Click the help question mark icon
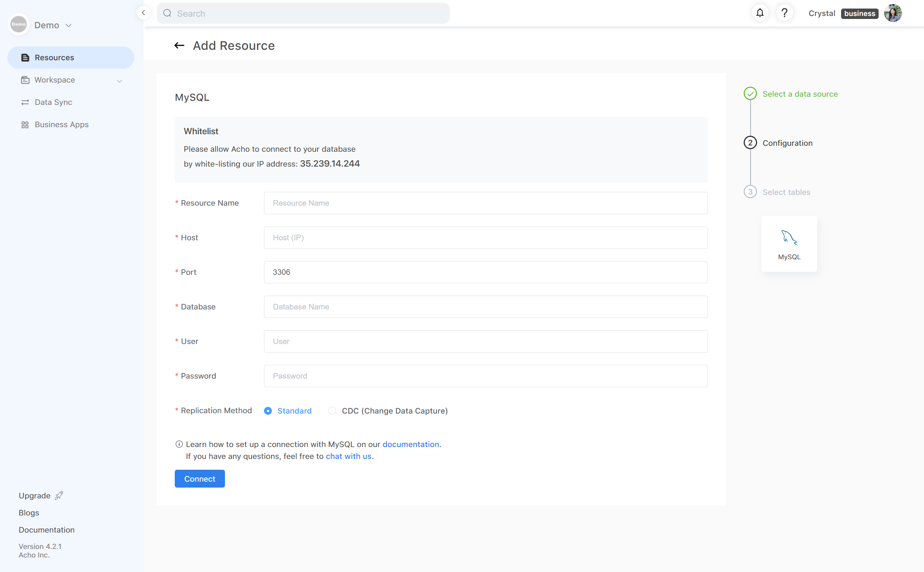This screenshot has height=572, width=924. [x=785, y=13]
